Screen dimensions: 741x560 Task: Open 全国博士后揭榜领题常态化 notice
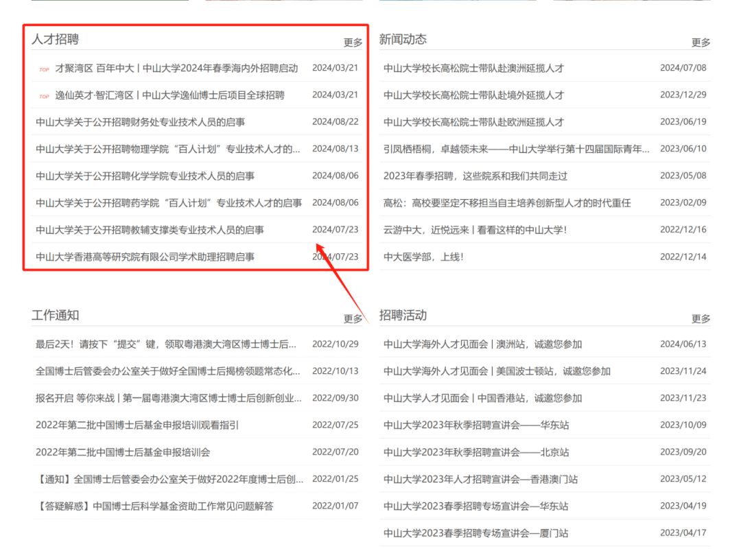[x=168, y=371]
